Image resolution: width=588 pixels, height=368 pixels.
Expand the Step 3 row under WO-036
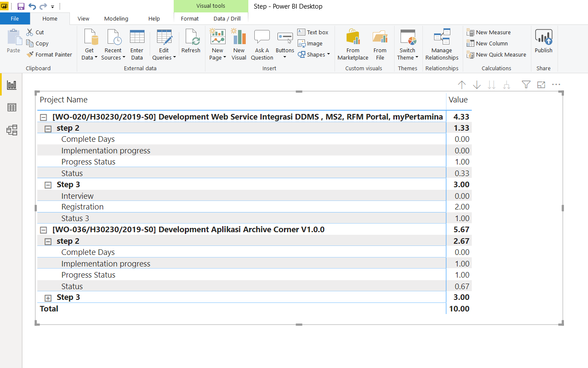[x=48, y=298]
